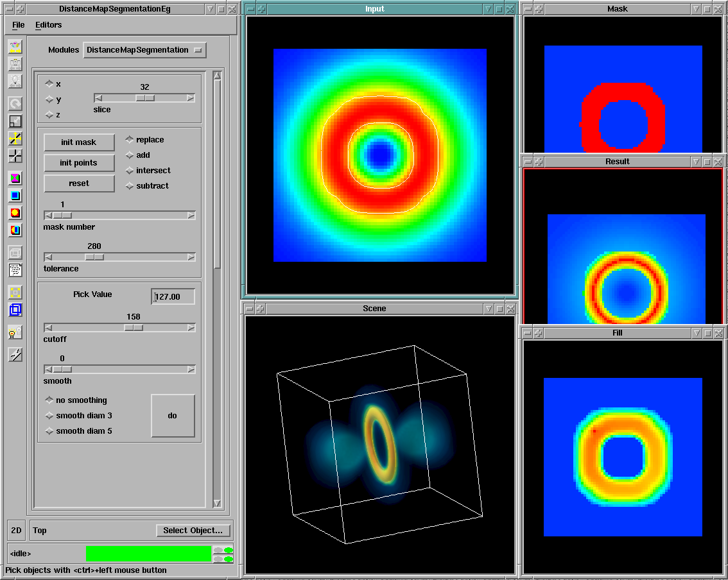Open the window menu of the Input viewer
This screenshot has height=580, width=728.
250,9
